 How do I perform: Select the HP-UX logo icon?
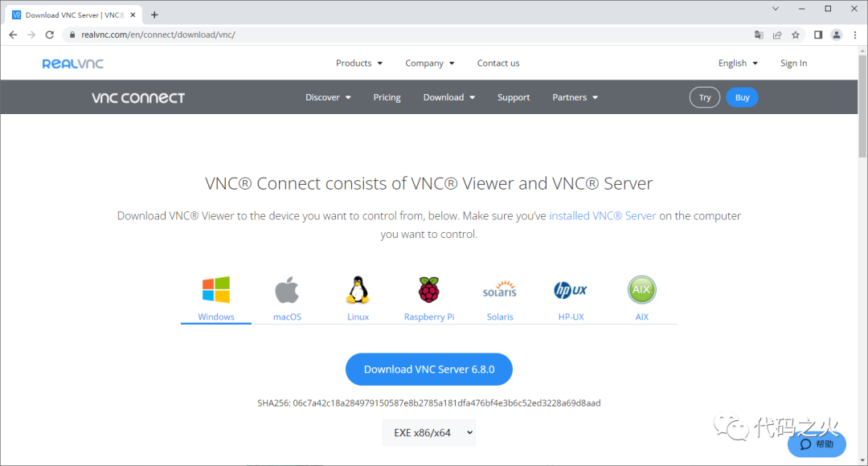click(571, 289)
